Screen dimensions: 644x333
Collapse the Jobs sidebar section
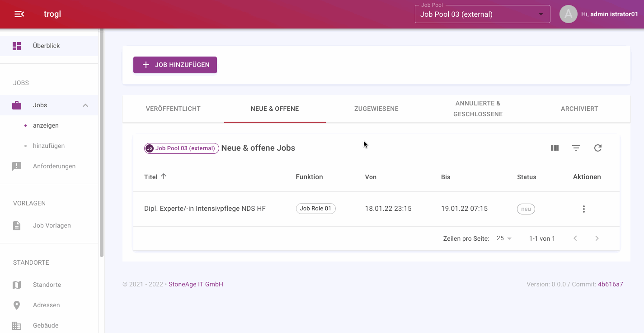85,105
